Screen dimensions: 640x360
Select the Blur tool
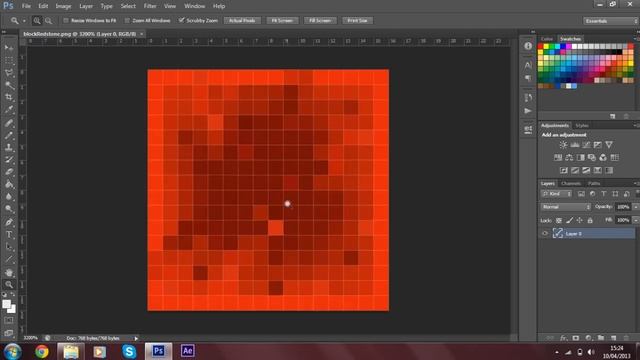tap(9, 196)
